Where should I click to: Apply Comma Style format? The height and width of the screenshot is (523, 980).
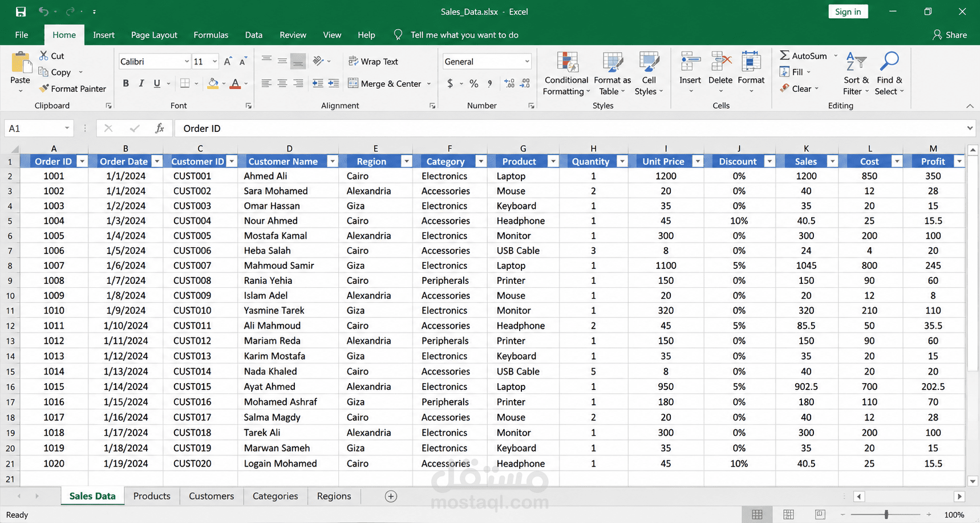(490, 83)
